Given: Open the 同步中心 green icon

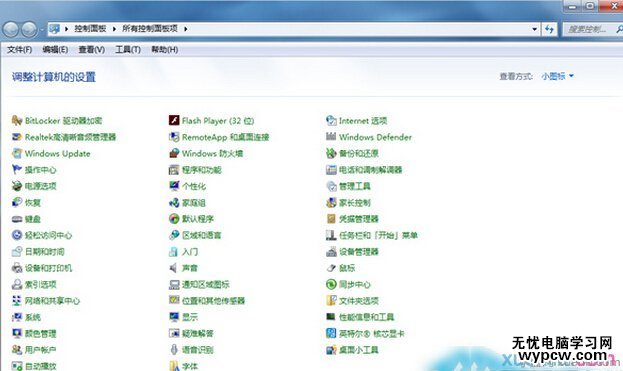Looking at the screenshot, I should tap(331, 284).
